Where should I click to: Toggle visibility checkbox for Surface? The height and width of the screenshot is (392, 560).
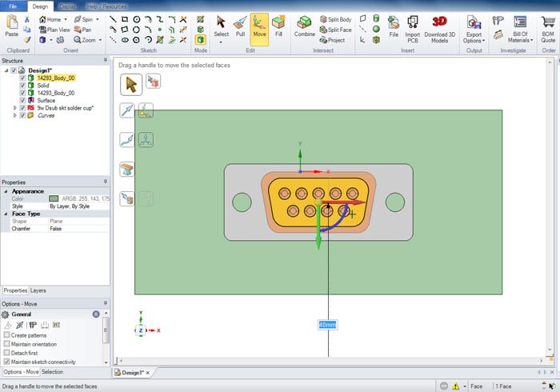(x=22, y=100)
